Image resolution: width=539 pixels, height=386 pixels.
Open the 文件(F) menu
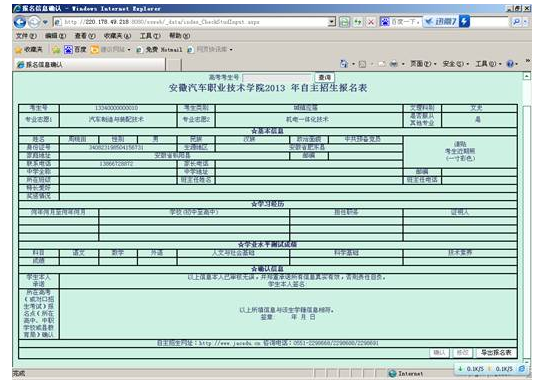[26, 36]
